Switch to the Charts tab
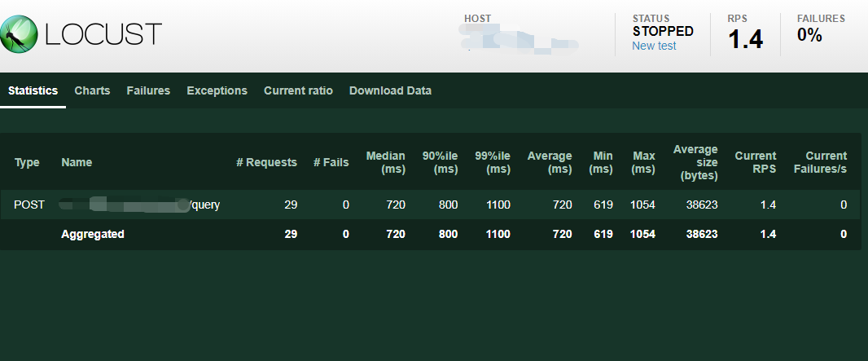The width and height of the screenshot is (868, 361). [92, 90]
